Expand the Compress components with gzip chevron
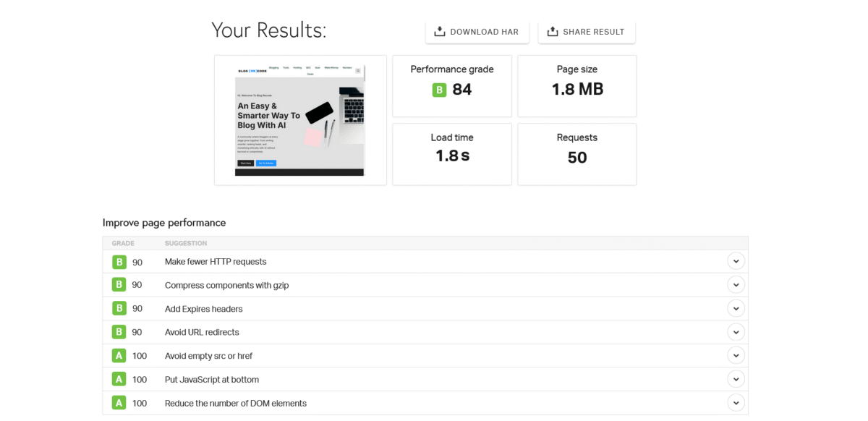The image size is (868, 421). [x=736, y=285]
